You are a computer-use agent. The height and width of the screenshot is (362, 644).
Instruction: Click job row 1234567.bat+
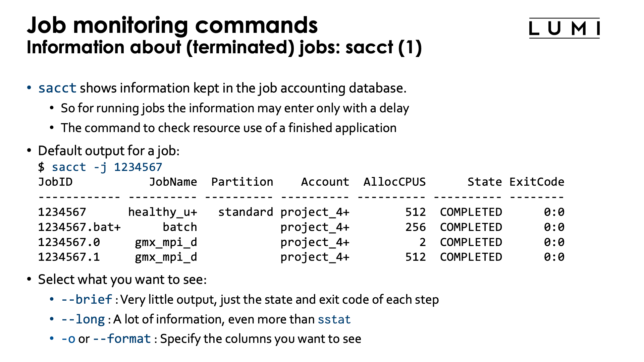coord(79,227)
